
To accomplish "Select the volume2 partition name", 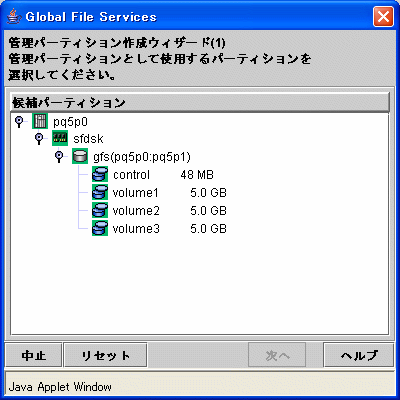I will [136, 211].
